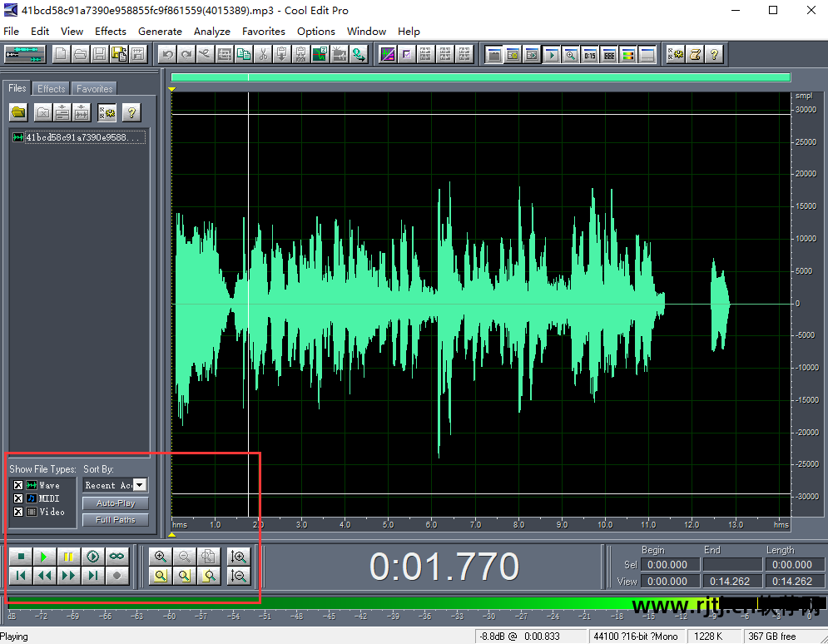Open the script scroll icon in toolbar
Viewport: 828px width, 644px height.
pyautogui.click(x=695, y=54)
